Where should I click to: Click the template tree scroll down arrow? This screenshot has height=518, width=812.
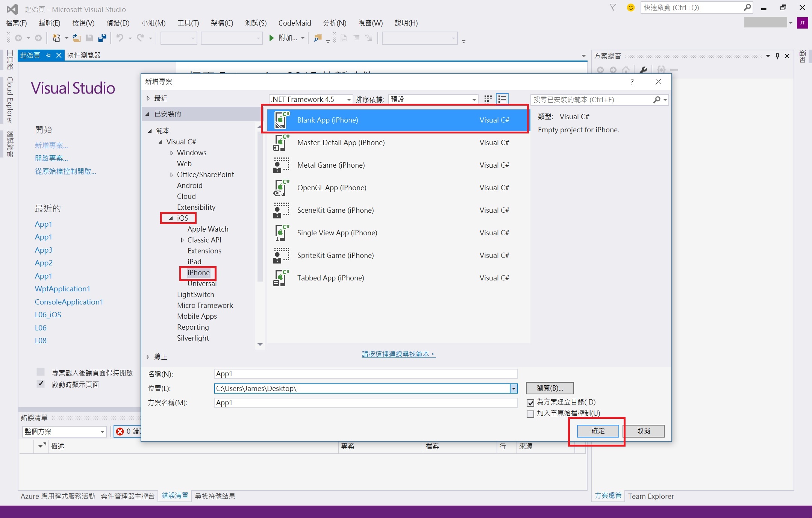tap(260, 344)
